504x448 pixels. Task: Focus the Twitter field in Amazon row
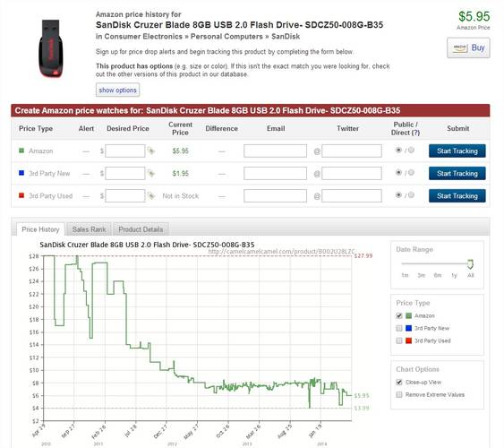coord(352,151)
